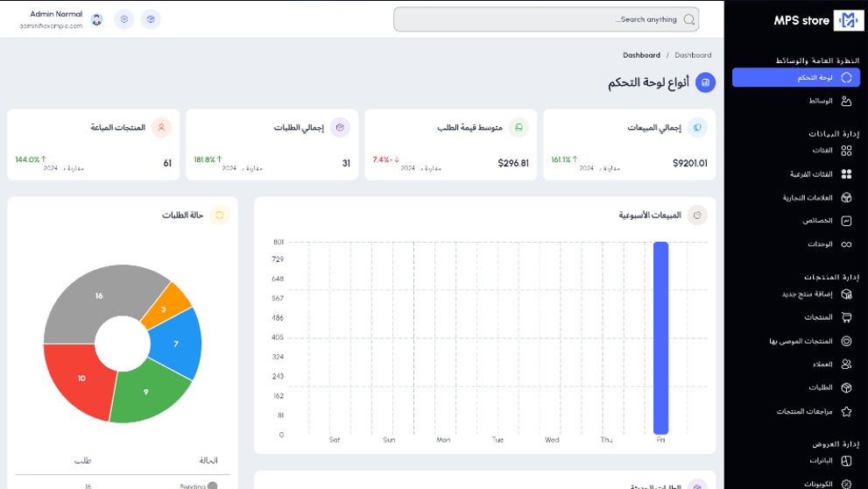Screen dimensions: 868x489
Task: Click the المنتجات المباعة card icon
Action: (x=162, y=127)
